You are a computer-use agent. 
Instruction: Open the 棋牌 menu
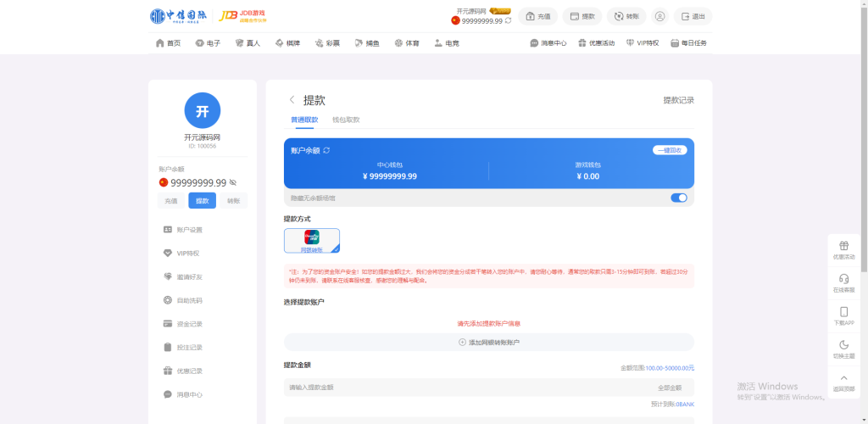(x=287, y=42)
